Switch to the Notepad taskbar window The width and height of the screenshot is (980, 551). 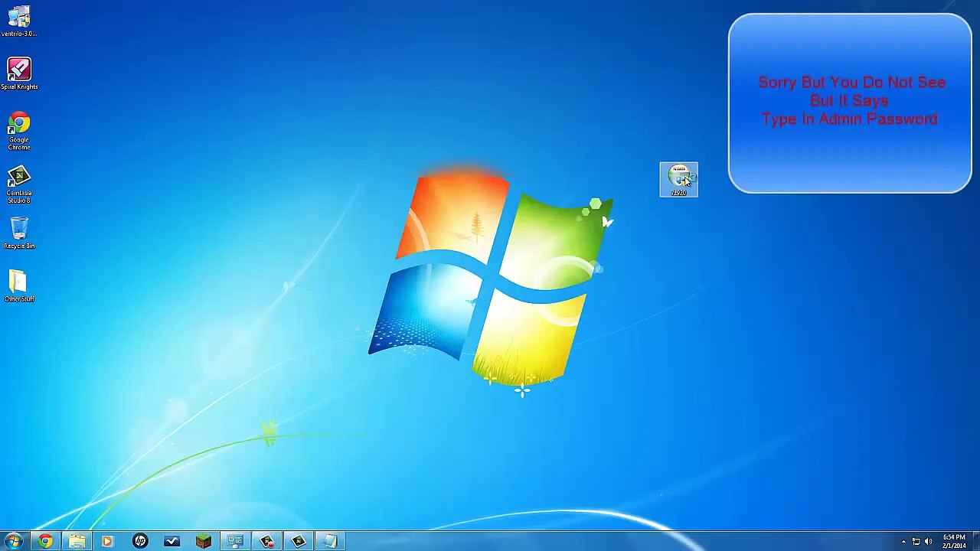pyautogui.click(x=330, y=541)
